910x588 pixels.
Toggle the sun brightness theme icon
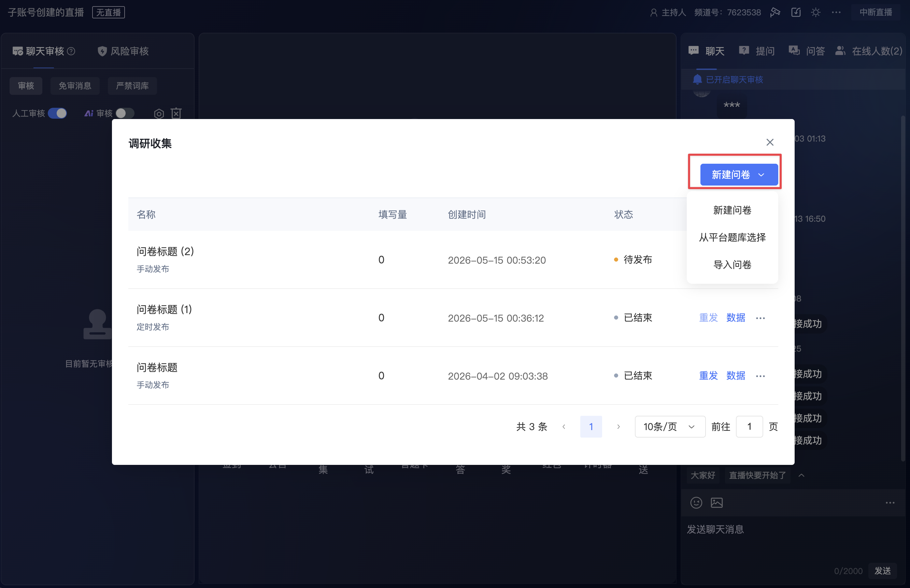coord(815,13)
